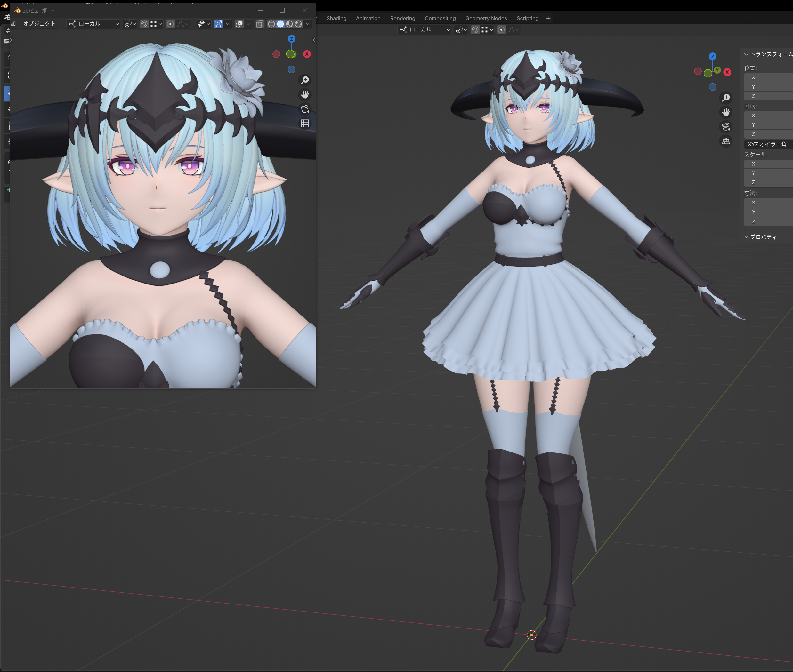
Task: Select rendered shading mode in floating viewport
Action: [x=299, y=24]
